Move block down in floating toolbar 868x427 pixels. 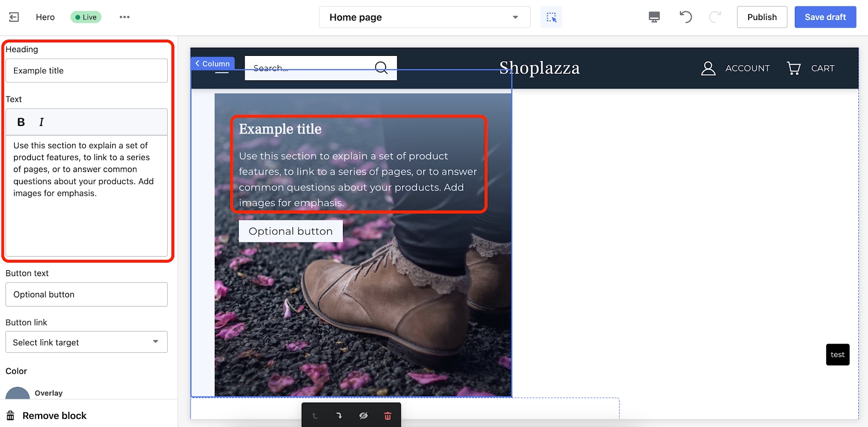(339, 416)
